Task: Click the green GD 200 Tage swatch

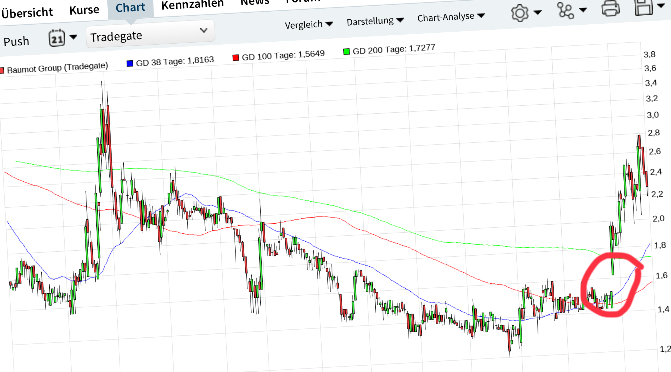Action: pos(346,51)
